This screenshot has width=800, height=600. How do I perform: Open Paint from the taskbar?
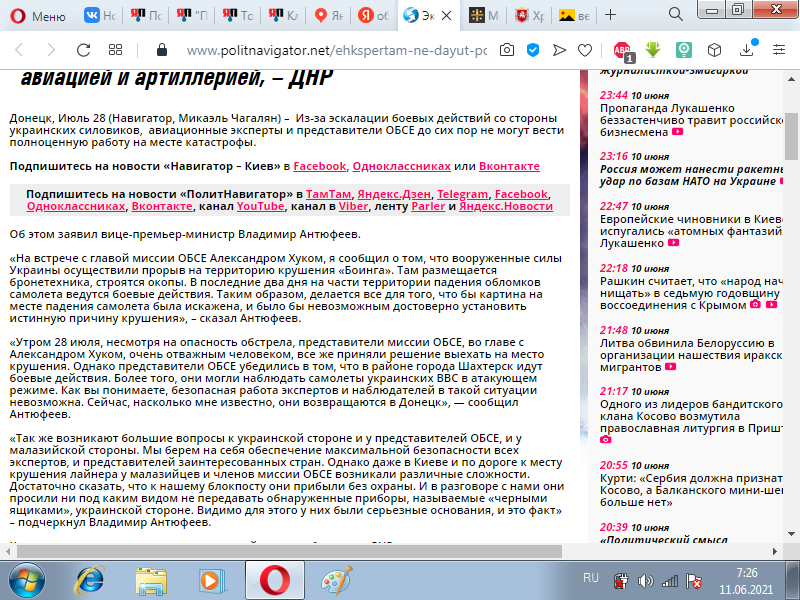point(337,581)
